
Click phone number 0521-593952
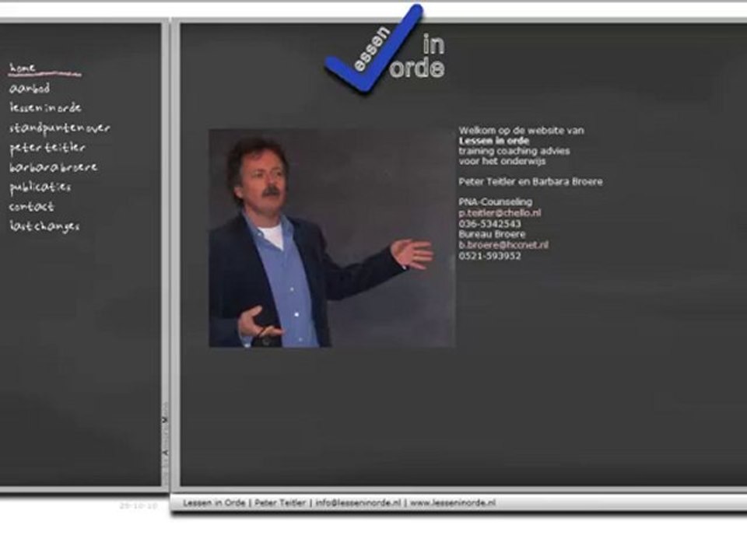pyautogui.click(x=489, y=256)
